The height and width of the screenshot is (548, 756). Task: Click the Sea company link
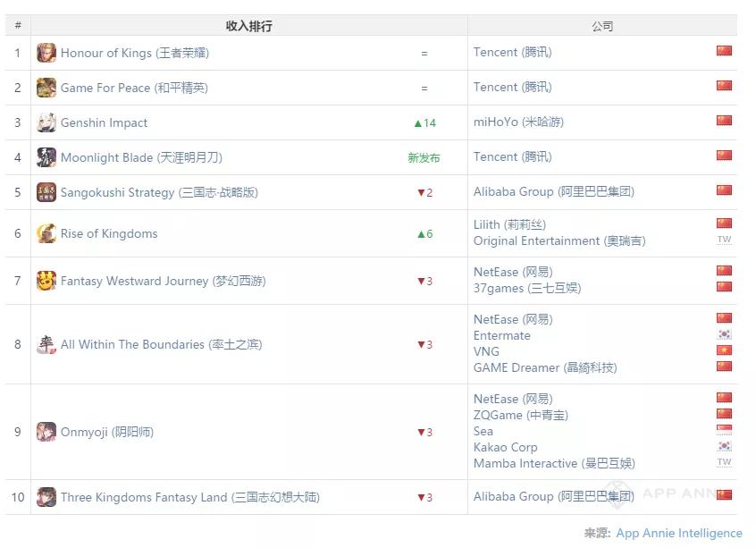(x=483, y=431)
